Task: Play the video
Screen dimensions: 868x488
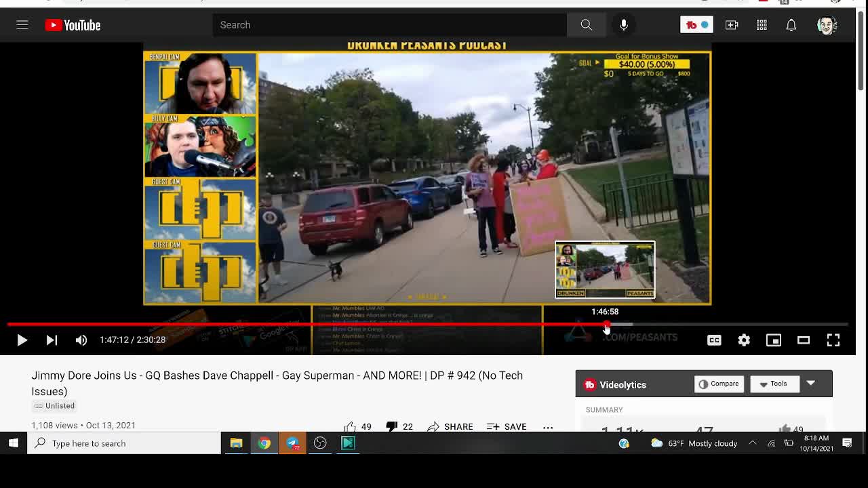Action: tap(22, 340)
